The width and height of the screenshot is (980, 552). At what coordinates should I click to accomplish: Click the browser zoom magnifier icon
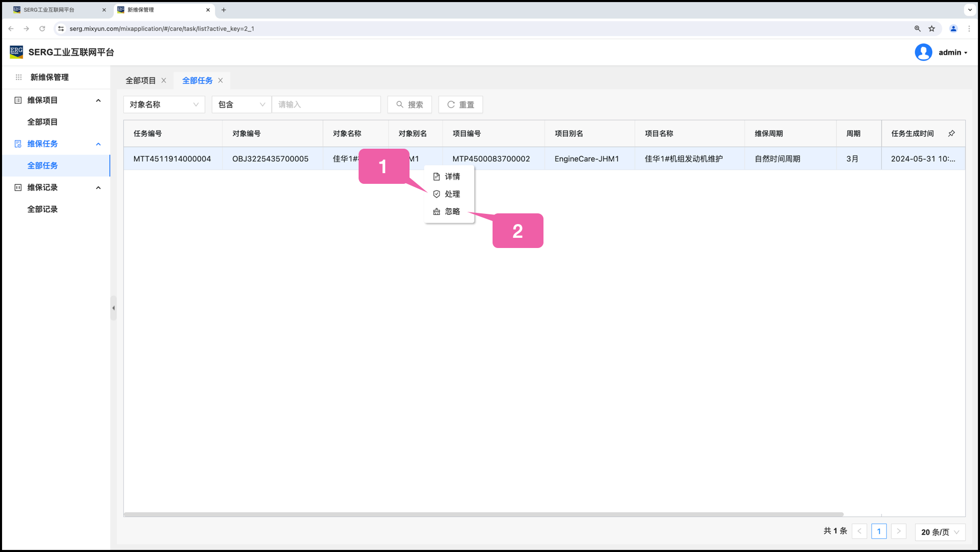[x=917, y=29]
